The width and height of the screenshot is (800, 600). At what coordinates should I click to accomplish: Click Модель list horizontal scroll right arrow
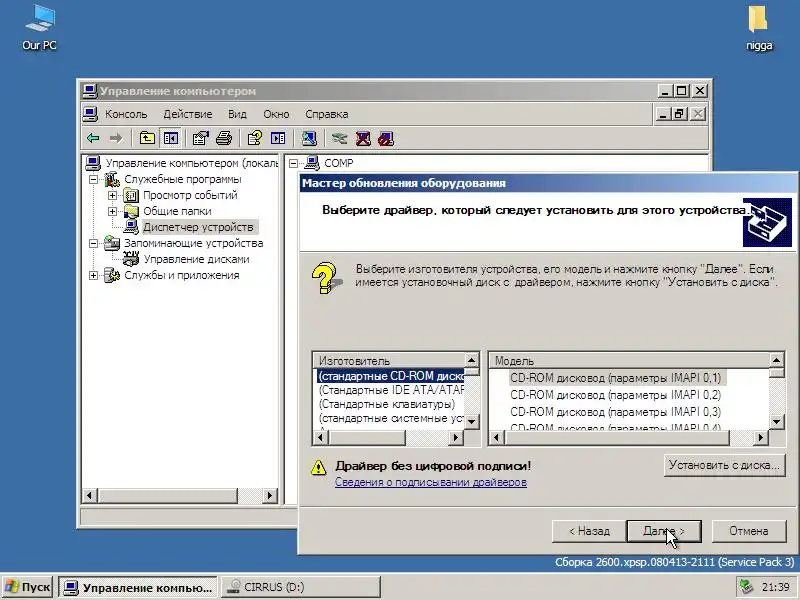(761, 437)
